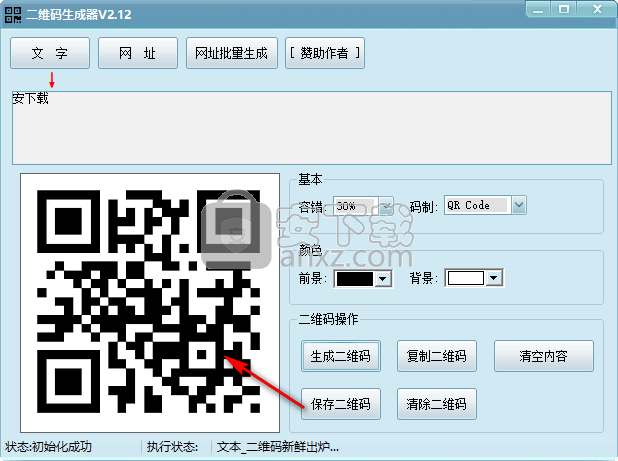The height and width of the screenshot is (461, 618).
Task: Maximize the QR generator window
Action: [x=564, y=9]
